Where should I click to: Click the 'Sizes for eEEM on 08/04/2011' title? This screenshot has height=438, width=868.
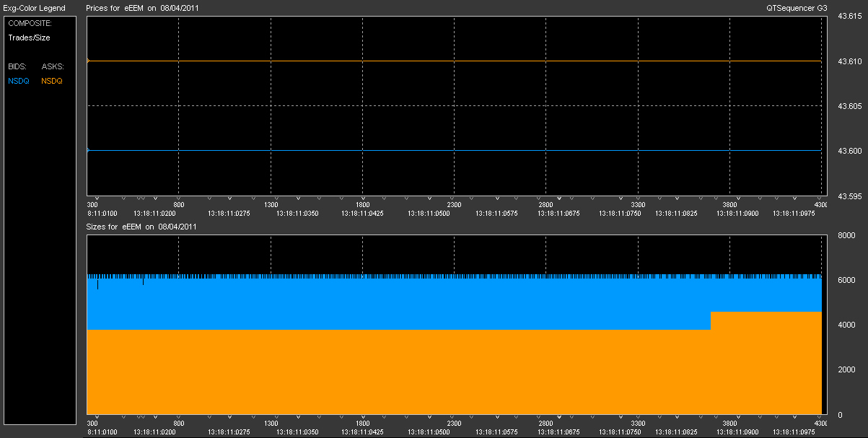tap(141, 227)
